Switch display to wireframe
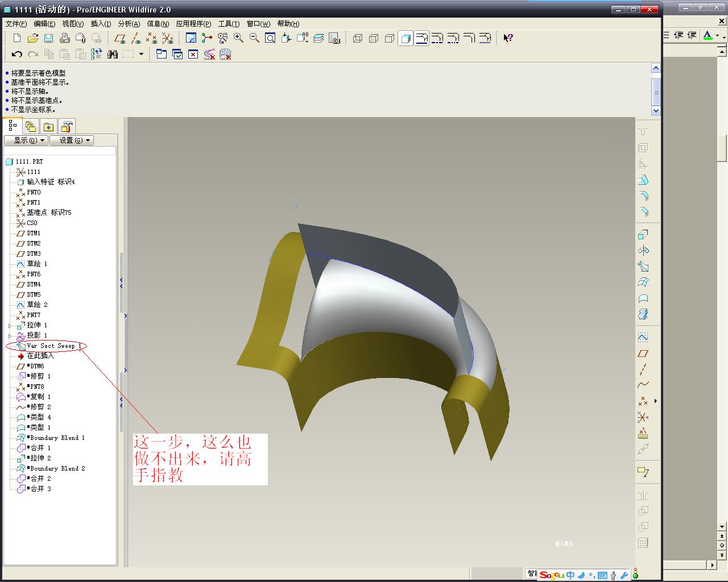Viewport: 728px width, 582px height. [x=358, y=38]
